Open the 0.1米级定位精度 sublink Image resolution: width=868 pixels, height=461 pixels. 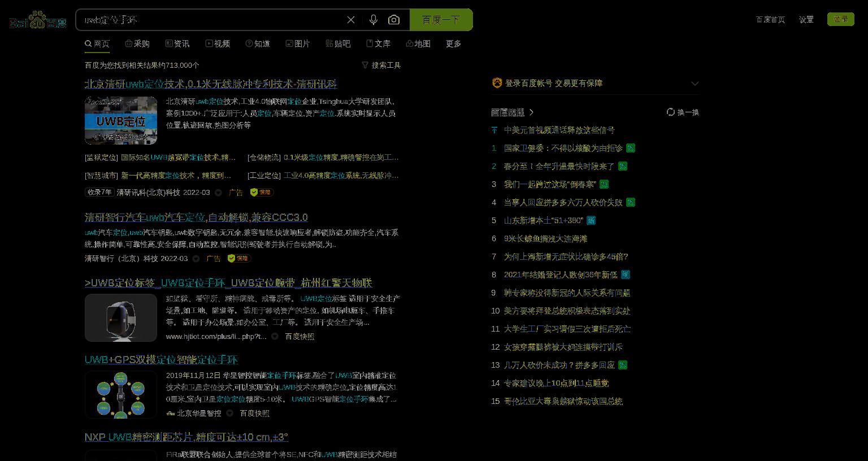[341, 157]
